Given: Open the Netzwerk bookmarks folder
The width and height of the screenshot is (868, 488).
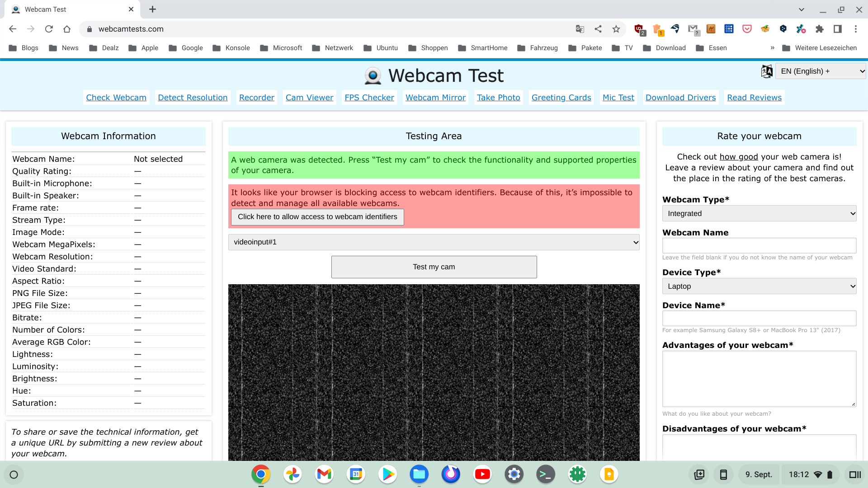Looking at the screenshot, I should 332,48.
